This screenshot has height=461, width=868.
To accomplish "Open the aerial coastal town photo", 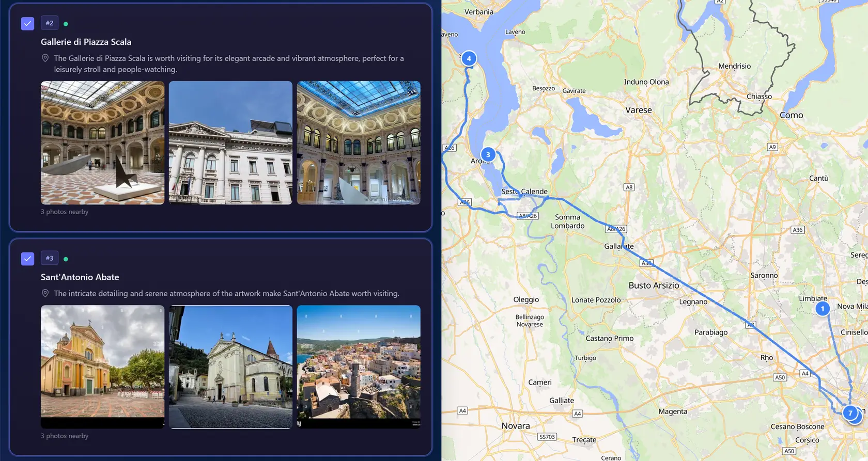I will pos(359,367).
